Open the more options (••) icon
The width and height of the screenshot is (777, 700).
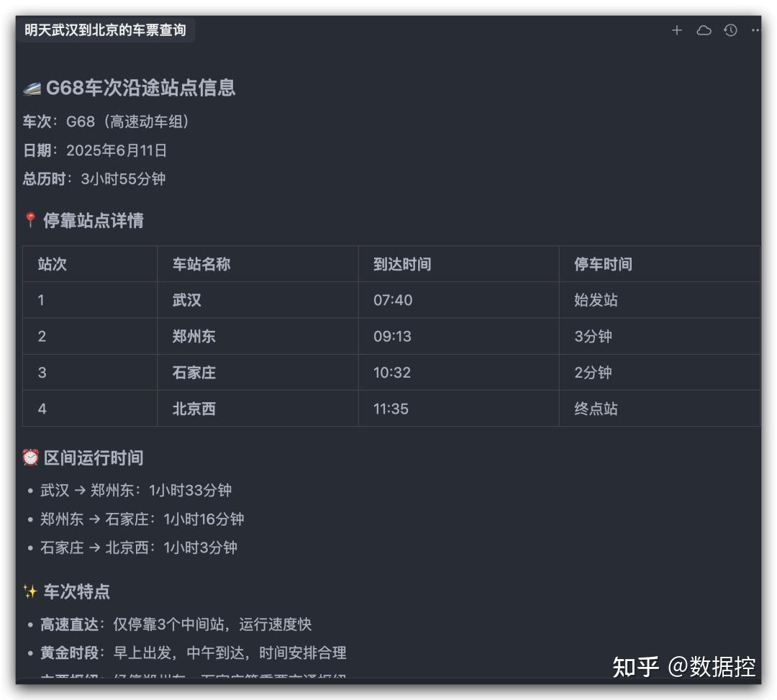755,30
